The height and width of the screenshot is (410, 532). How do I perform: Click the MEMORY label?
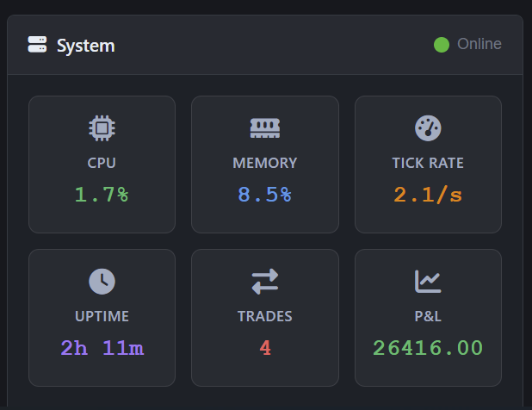(265, 163)
